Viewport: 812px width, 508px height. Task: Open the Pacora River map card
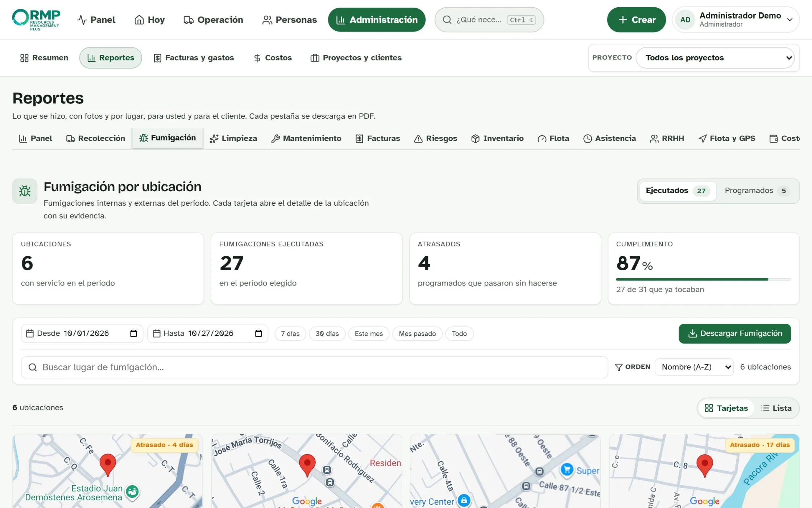click(704, 471)
